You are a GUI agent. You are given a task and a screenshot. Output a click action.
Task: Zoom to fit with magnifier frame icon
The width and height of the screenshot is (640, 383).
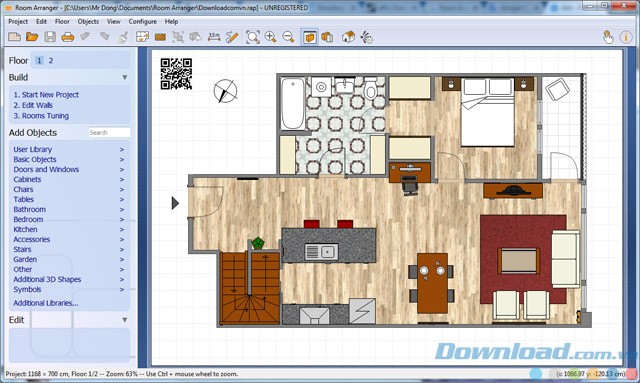253,37
